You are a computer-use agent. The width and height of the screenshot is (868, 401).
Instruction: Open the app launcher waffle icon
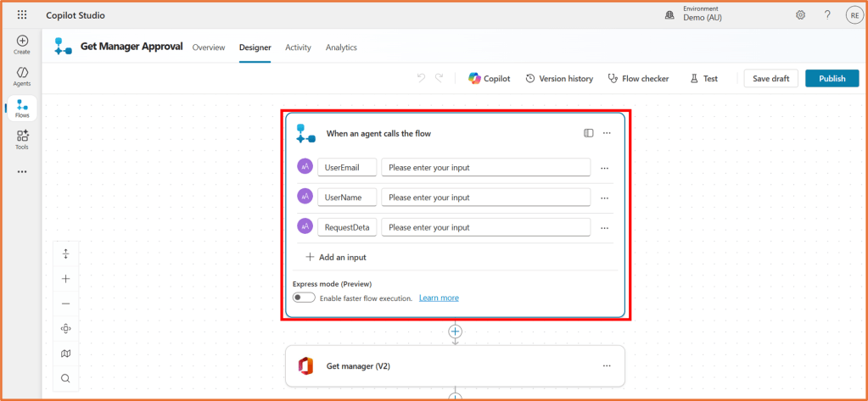click(x=22, y=15)
